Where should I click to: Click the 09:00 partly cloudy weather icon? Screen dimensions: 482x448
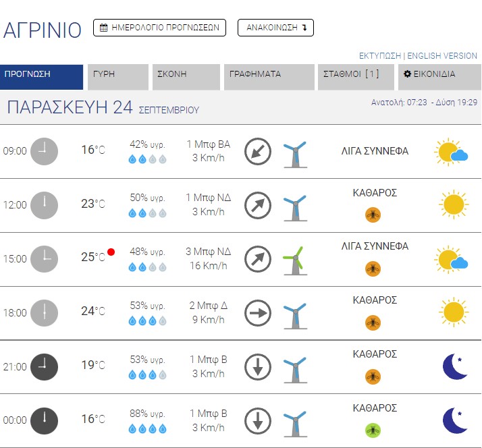(x=452, y=152)
